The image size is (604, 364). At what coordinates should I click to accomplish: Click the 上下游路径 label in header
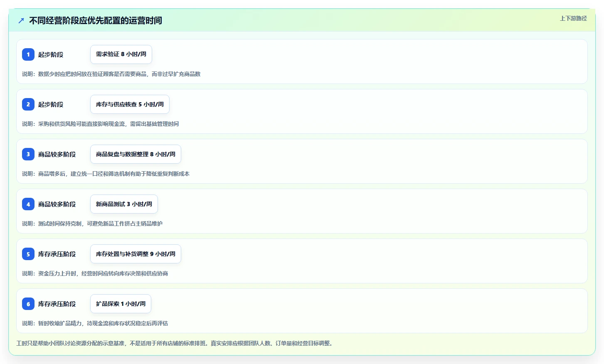(x=573, y=18)
